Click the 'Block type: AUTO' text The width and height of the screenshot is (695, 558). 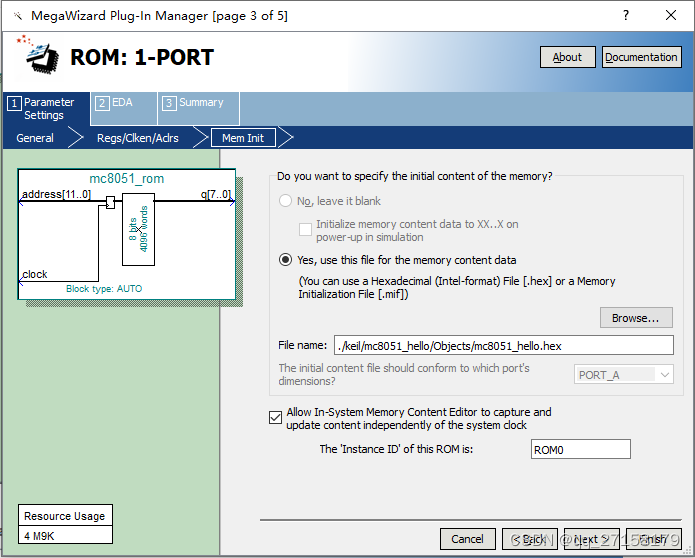104,289
